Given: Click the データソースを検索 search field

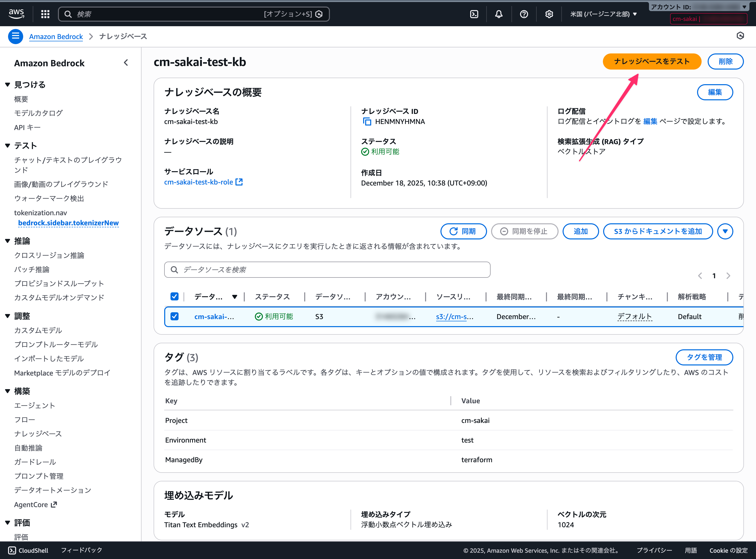Looking at the screenshot, I should click(327, 270).
